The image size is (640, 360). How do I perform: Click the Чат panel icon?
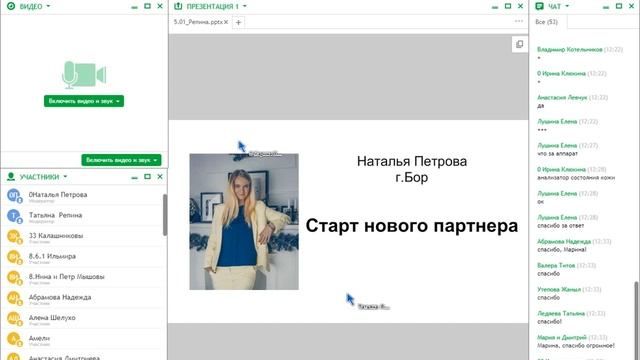539,6
